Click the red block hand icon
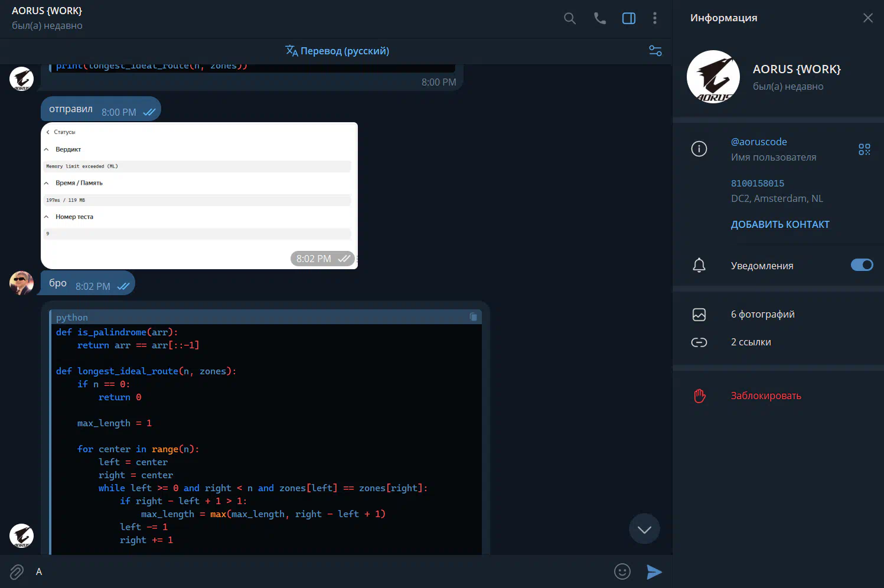 pyautogui.click(x=700, y=396)
